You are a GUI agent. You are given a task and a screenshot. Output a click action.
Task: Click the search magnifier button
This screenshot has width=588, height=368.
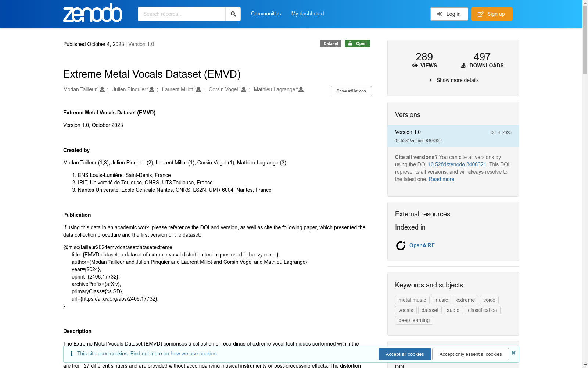coord(233,14)
